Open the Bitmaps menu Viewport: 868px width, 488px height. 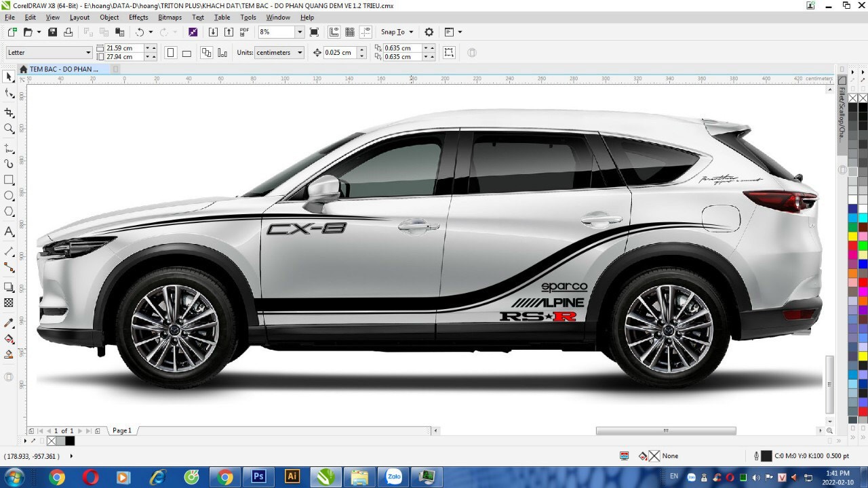tap(170, 17)
